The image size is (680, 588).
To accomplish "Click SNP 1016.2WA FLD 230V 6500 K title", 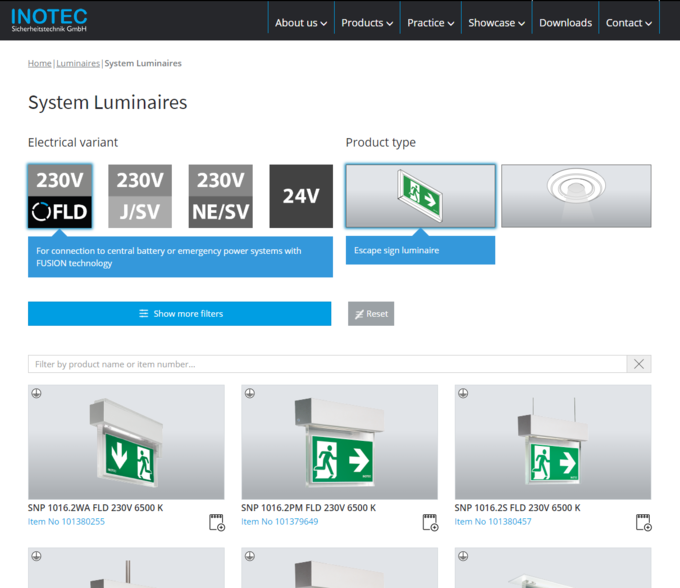I will point(95,508).
